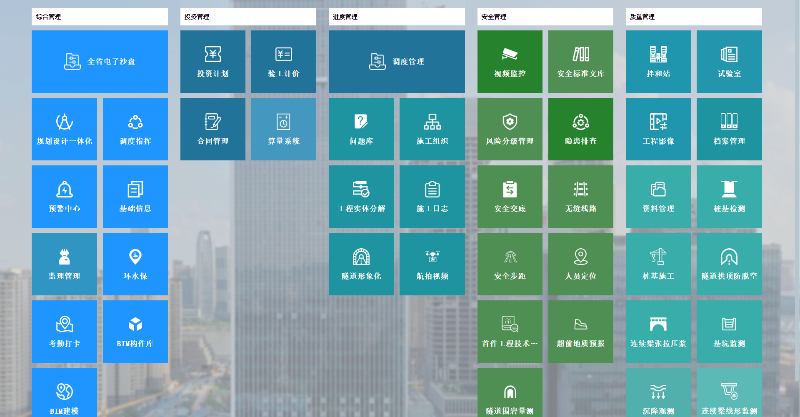
Task: Open the 工程实体分解 tile
Action: coord(361,197)
